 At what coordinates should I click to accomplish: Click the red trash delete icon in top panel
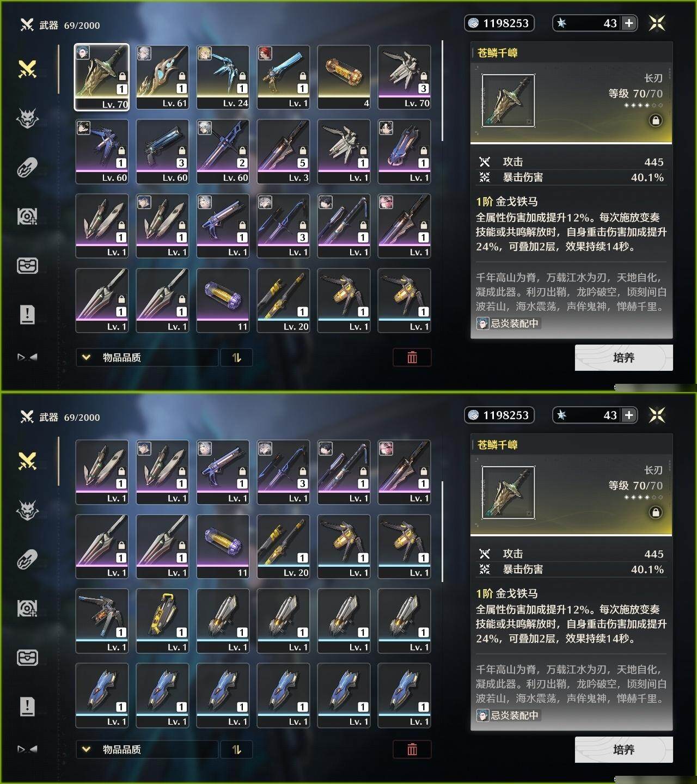412,357
